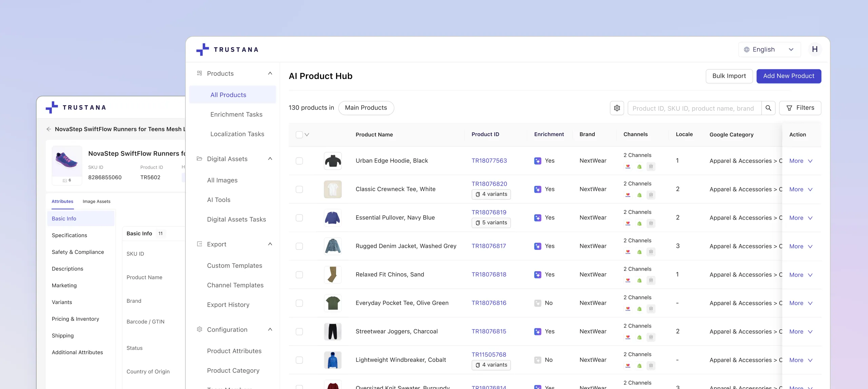
Task: Click Lazada channel icon for Urban Edge Hoodie
Action: tap(628, 167)
